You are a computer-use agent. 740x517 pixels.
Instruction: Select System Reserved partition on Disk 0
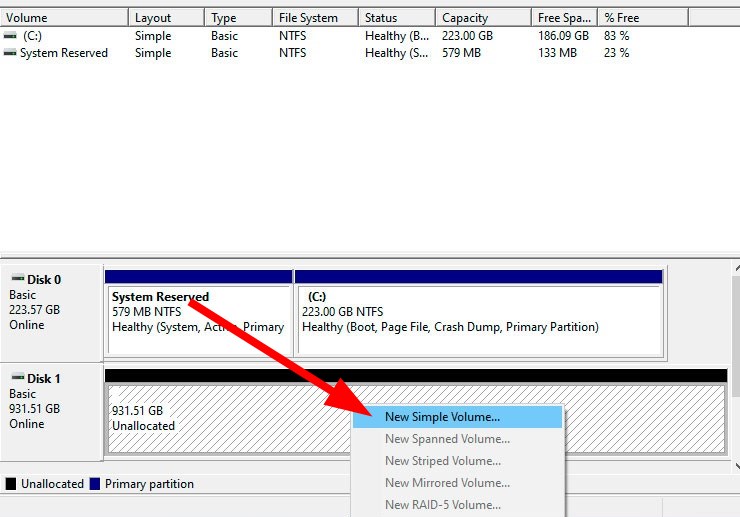click(x=199, y=313)
